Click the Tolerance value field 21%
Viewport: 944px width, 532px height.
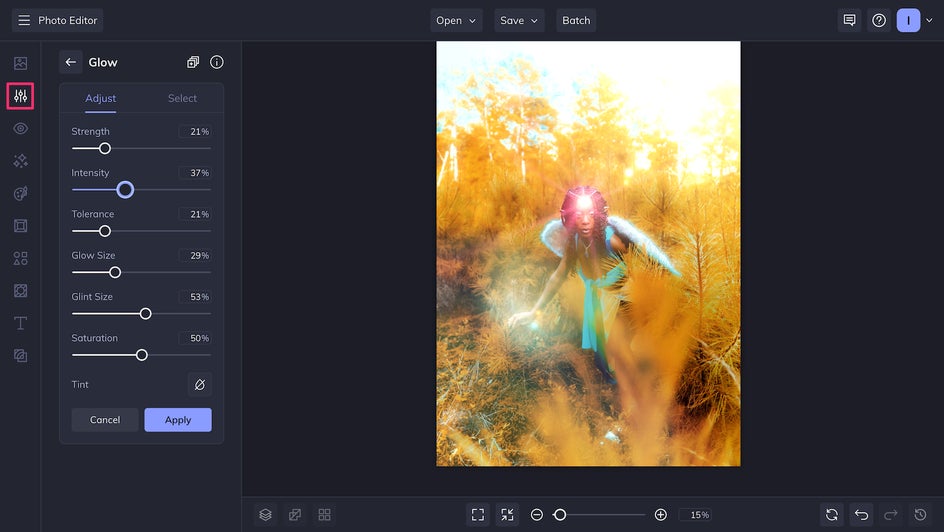point(195,214)
